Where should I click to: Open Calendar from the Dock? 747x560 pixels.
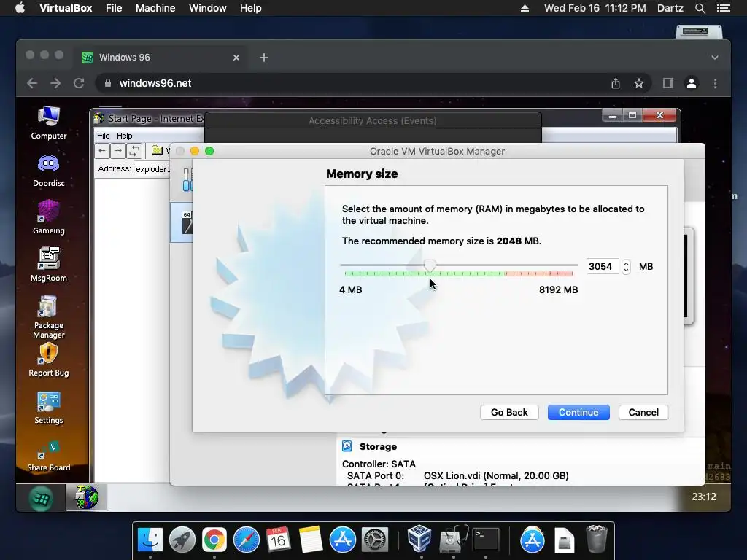tap(278, 540)
